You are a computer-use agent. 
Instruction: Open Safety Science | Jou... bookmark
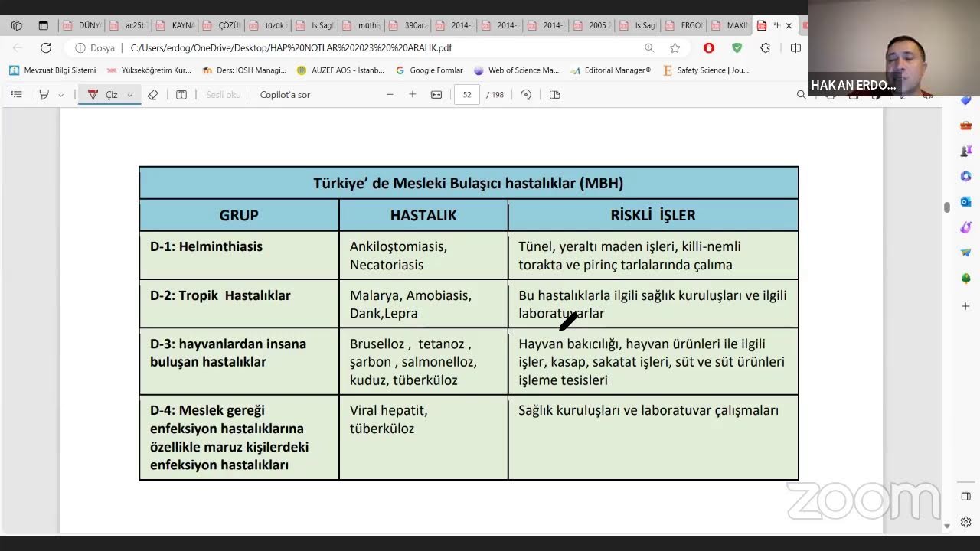pyautogui.click(x=706, y=70)
